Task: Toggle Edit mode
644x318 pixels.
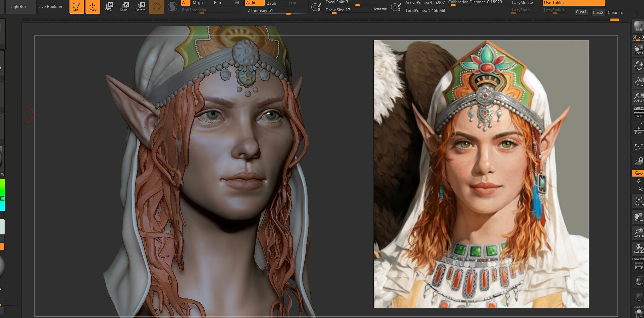Action: pyautogui.click(x=76, y=7)
